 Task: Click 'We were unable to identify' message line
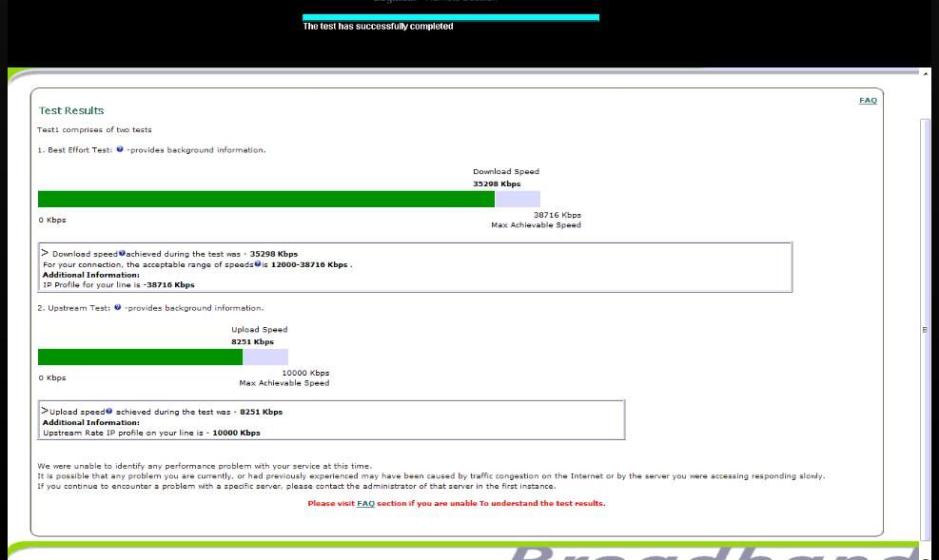(205, 466)
